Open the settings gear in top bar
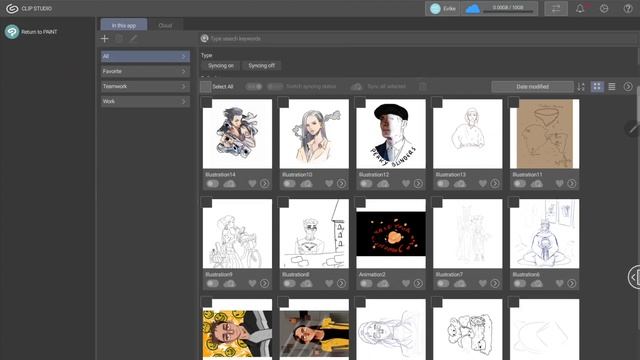Screen dimensions: 640x360 604,9
